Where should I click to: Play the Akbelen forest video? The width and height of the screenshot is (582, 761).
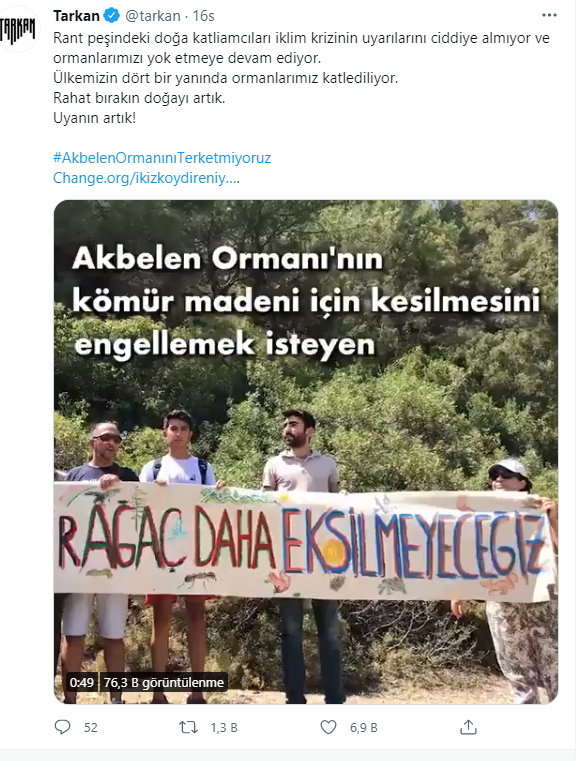(306, 452)
